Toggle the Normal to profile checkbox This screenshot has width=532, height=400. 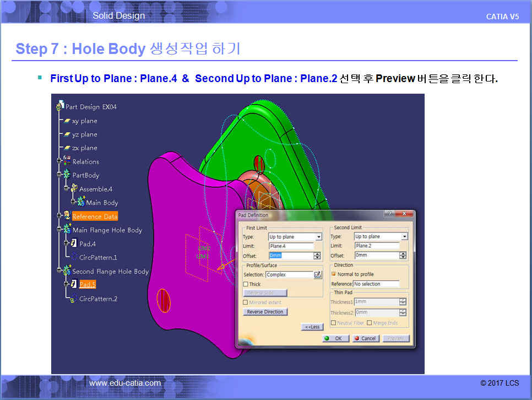point(333,274)
